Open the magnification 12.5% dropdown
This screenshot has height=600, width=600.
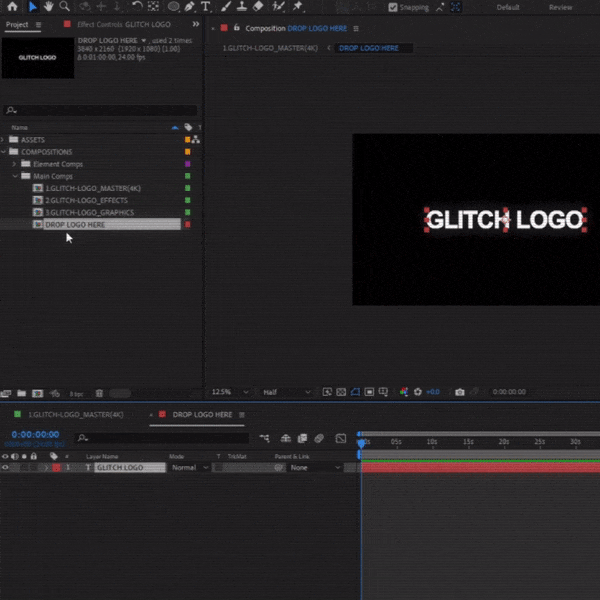pyautogui.click(x=228, y=392)
